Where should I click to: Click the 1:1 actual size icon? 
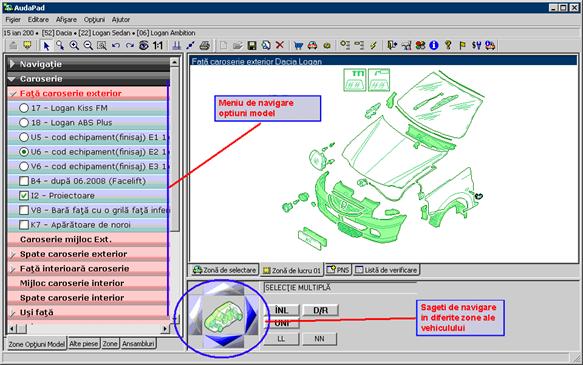(158, 46)
